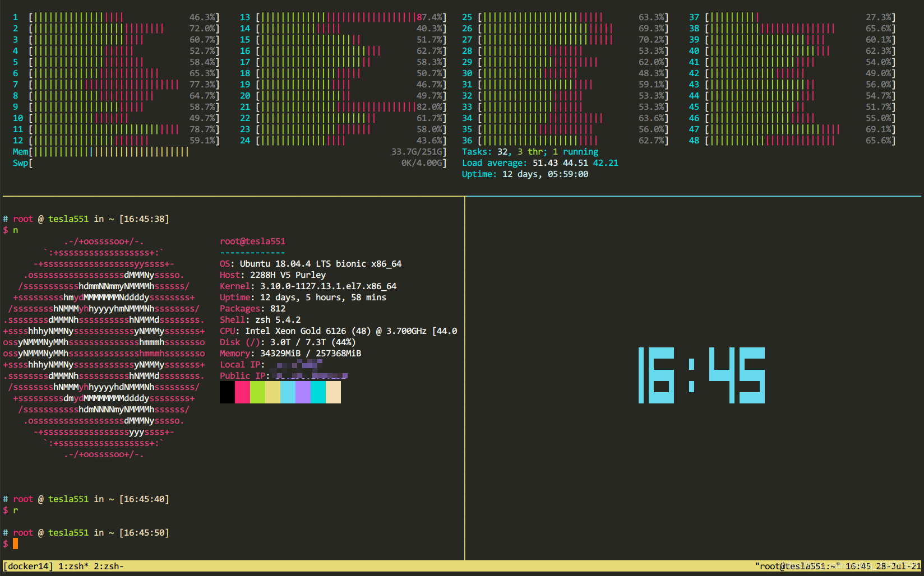
Task: Click the Host: 2288H V5 Purley line
Action: click(272, 275)
